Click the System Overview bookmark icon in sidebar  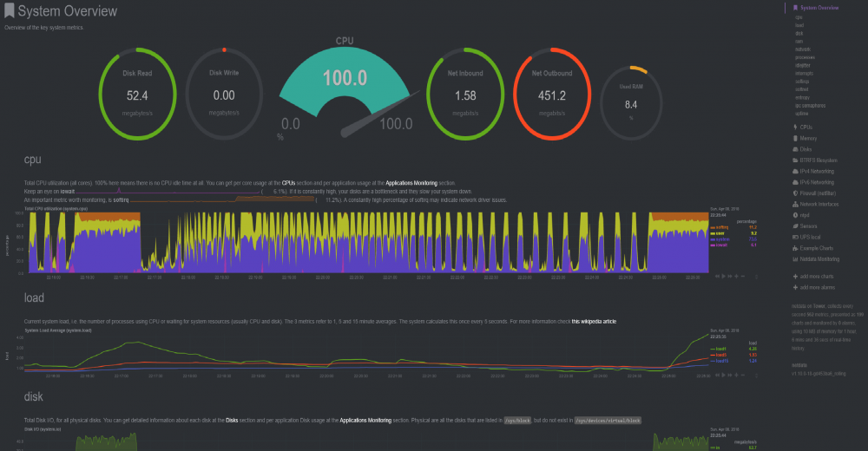795,8
